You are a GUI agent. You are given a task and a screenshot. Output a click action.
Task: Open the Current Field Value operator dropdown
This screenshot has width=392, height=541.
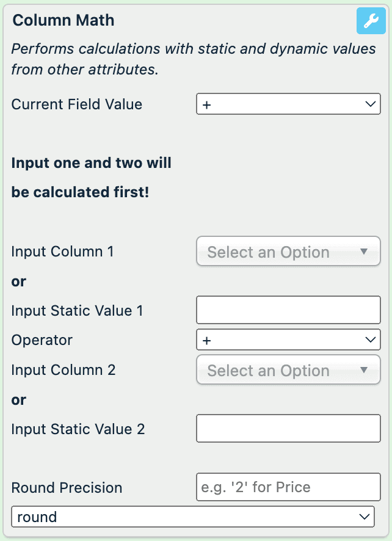tap(288, 104)
